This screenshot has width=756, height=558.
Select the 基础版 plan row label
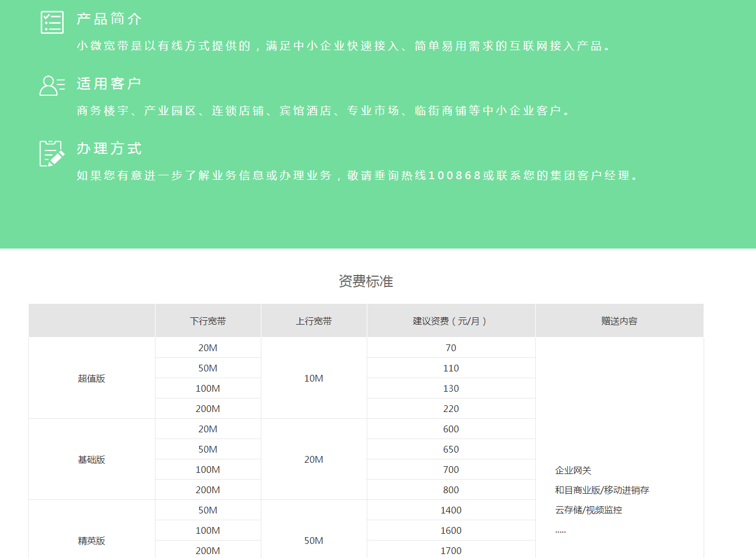pos(91,460)
